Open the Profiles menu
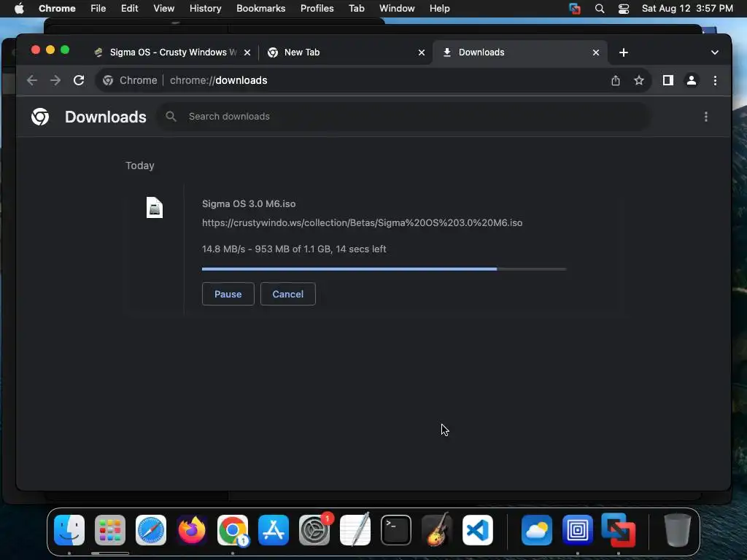Screen dimensions: 747x560 tap(317, 9)
